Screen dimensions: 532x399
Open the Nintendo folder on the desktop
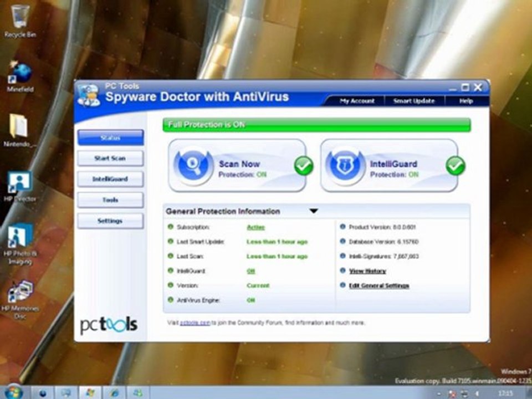[x=20, y=131]
